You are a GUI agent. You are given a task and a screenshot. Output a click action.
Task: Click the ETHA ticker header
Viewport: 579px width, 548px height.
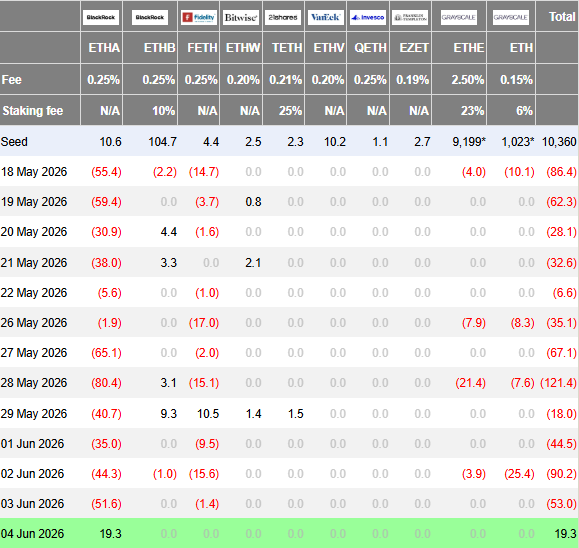(104, 48)
